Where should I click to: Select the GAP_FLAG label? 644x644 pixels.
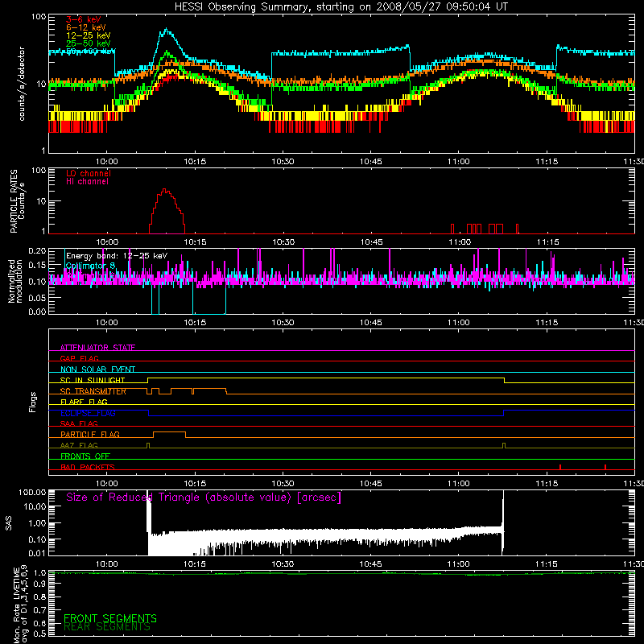point(79,358)
